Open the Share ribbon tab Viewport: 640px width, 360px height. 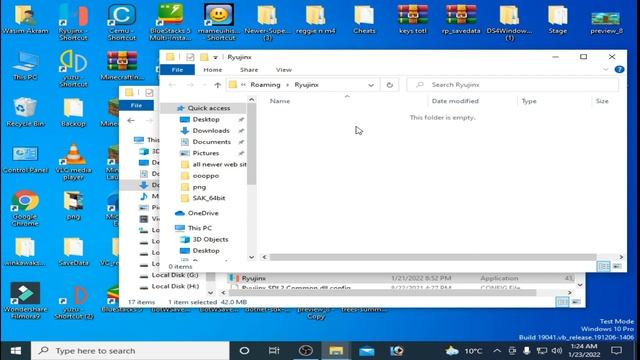click(x=249, y=70)
